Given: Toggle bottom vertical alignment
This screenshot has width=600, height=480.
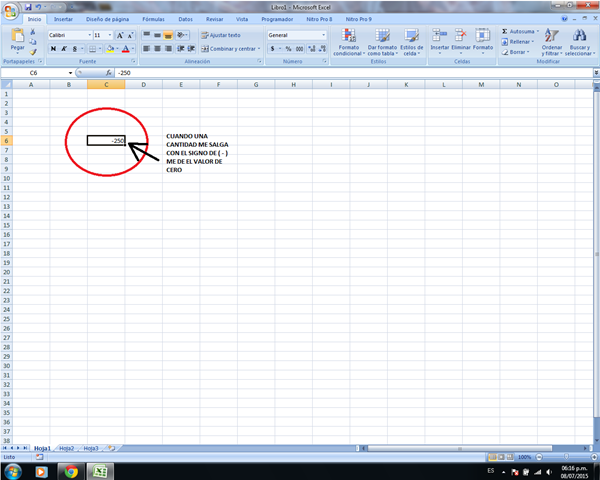Looking at the screenshot, I should [168, 35].
